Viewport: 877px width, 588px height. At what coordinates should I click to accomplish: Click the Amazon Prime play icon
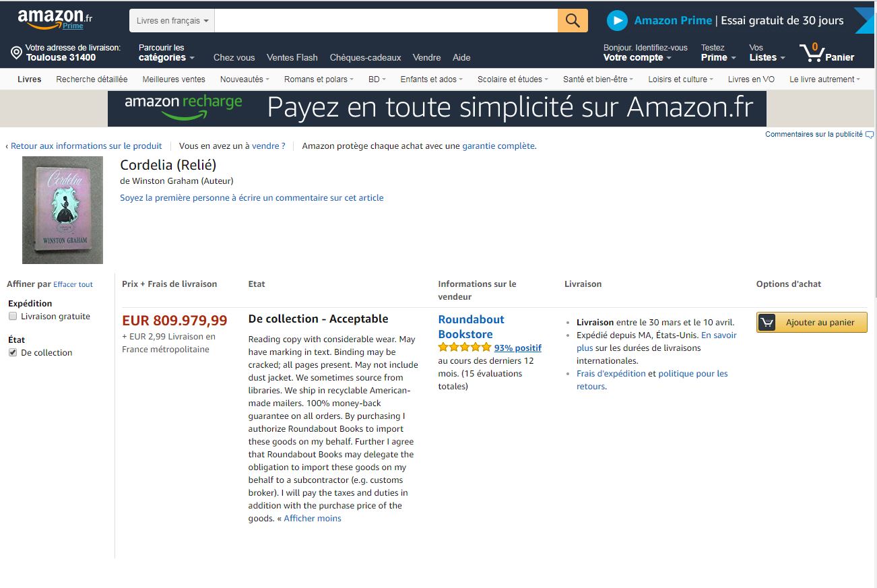(x=617, y=20)
